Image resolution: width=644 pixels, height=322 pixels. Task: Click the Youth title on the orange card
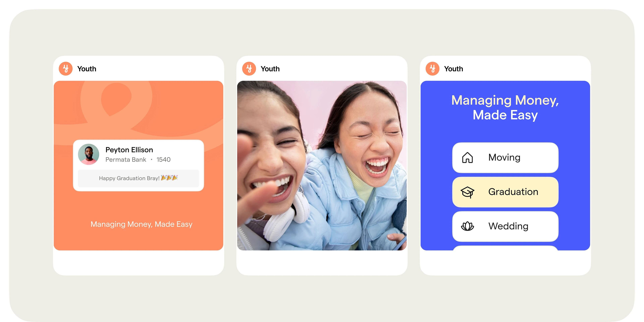pos(87,69)
